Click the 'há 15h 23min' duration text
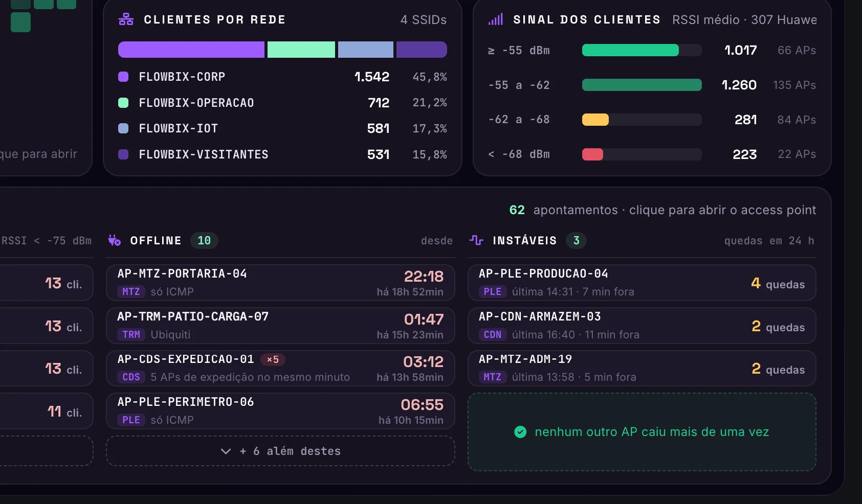This screenshot has width=862, height=504. click(x=410, y=335)
